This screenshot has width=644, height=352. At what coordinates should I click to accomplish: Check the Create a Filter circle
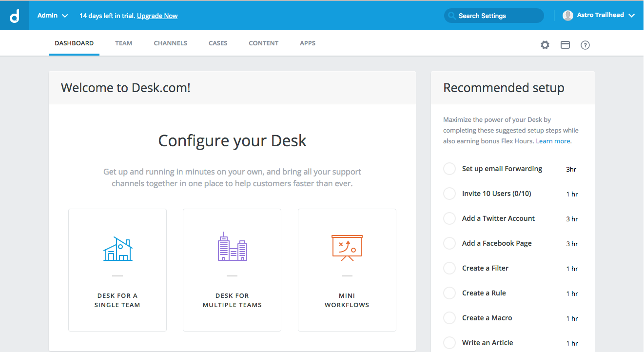pos(449,268)
